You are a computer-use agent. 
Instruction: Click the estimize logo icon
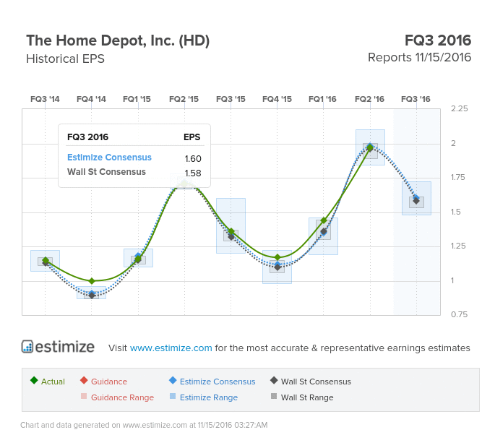[27, 347]
